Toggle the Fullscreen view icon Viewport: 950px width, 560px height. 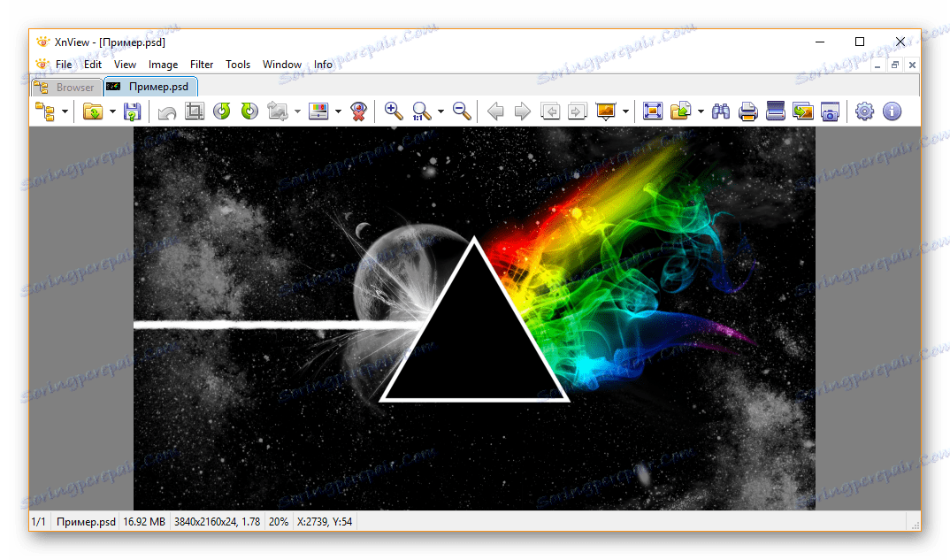[x=653, y=111]
